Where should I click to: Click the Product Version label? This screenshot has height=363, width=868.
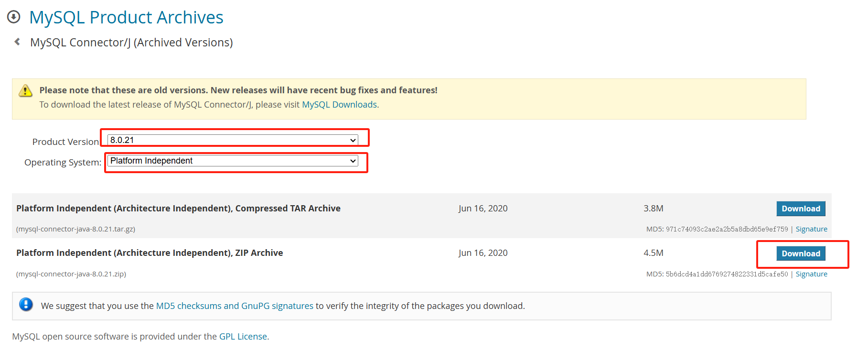tap(65, 142)
